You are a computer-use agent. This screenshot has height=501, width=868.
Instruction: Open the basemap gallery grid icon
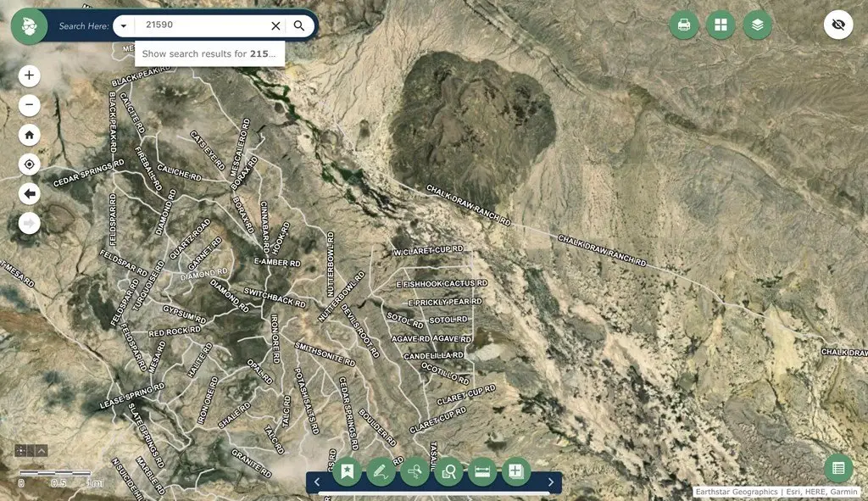click(x=721, y=25)
